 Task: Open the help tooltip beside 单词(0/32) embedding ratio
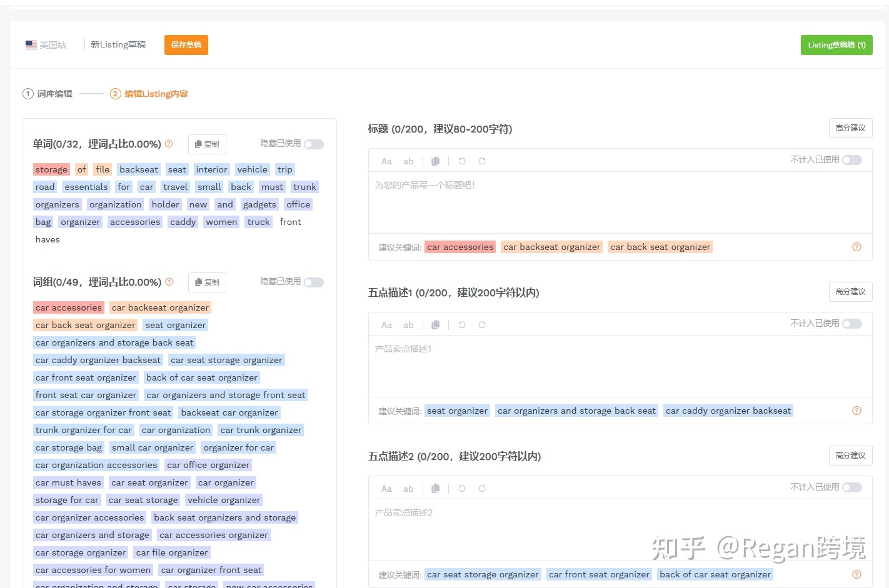coord(169,143)
